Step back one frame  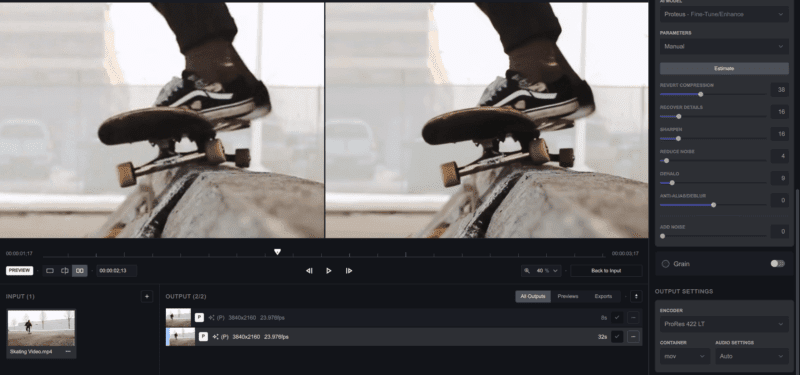[309, 271]
